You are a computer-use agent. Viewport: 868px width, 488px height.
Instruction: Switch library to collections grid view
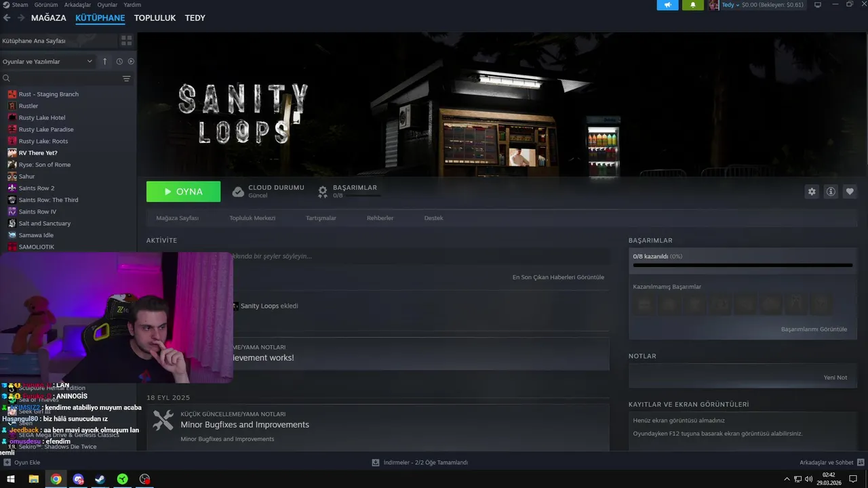(126, 41)
